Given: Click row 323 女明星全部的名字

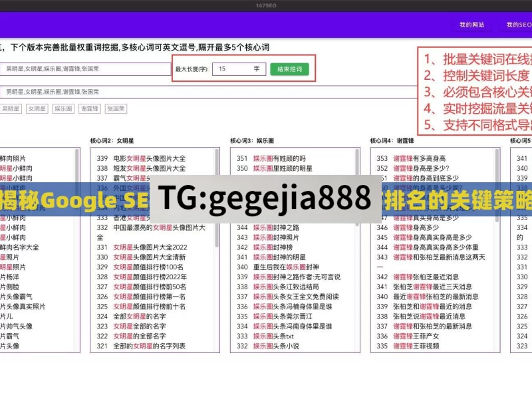Looking at the screenshot, I should [x=131, y=326].
